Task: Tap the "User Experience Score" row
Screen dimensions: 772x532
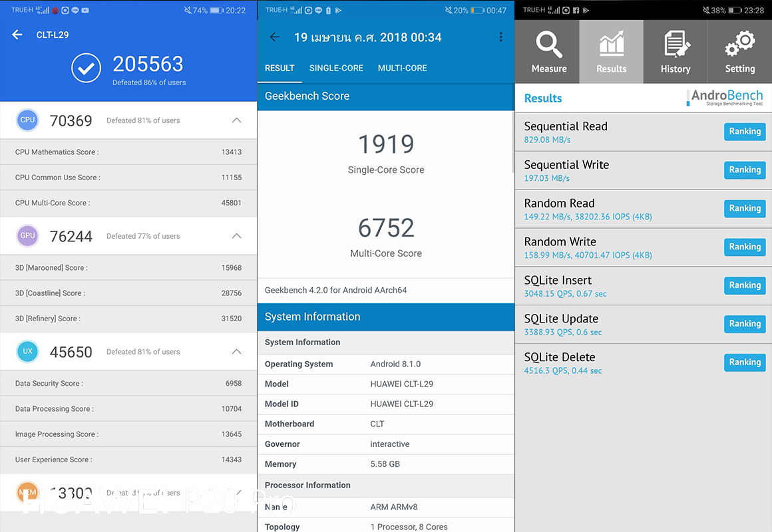Action: pyautogui.click(x=128, y=460)
